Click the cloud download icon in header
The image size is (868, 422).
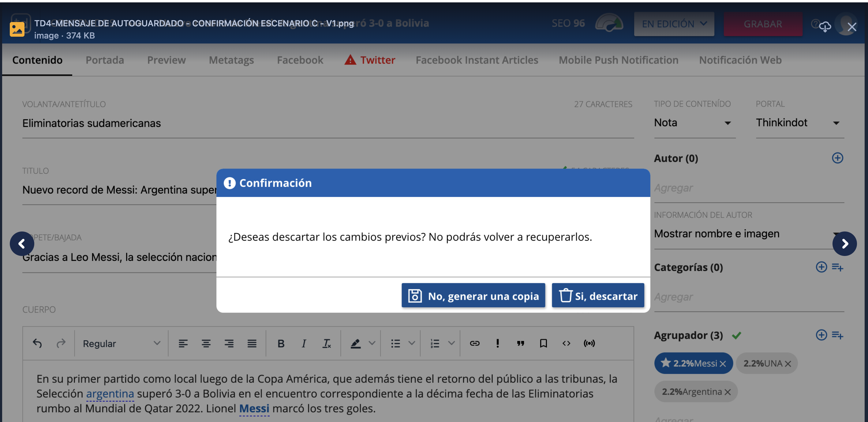(x=825, y=26)
